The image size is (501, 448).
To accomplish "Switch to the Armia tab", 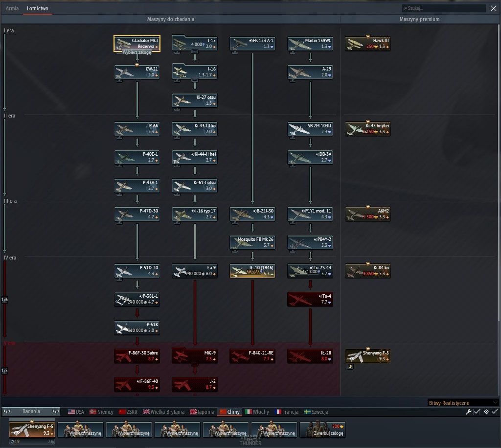I will [12, 8].
